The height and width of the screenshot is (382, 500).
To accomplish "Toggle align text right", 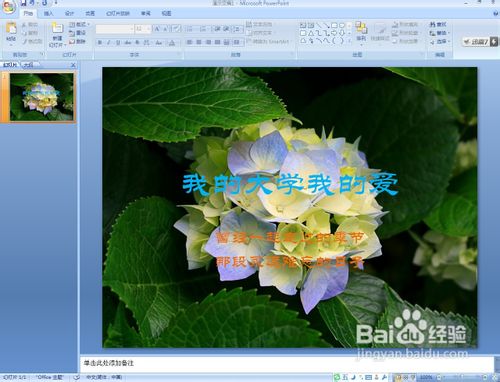I will click(208, 42).
